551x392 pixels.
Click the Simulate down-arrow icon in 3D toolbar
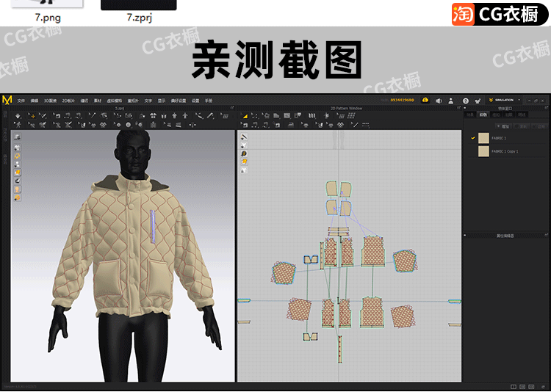click(x=18, y=116)
